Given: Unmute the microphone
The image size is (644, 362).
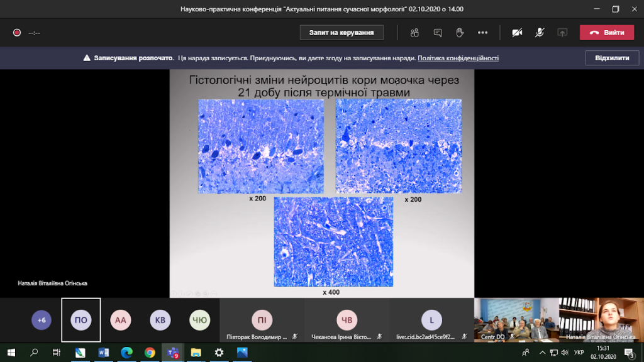Looking at the screenshot, I should 540,33.
